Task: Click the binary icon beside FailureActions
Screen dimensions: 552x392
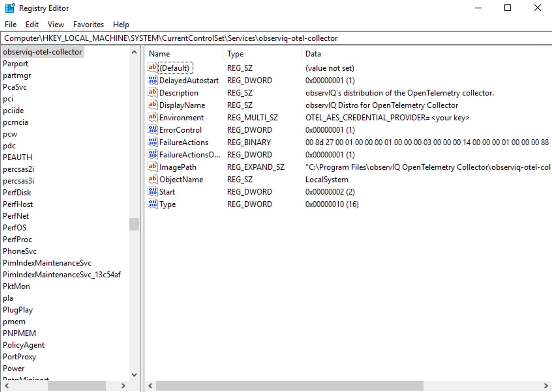Action: tap(152, 142)
